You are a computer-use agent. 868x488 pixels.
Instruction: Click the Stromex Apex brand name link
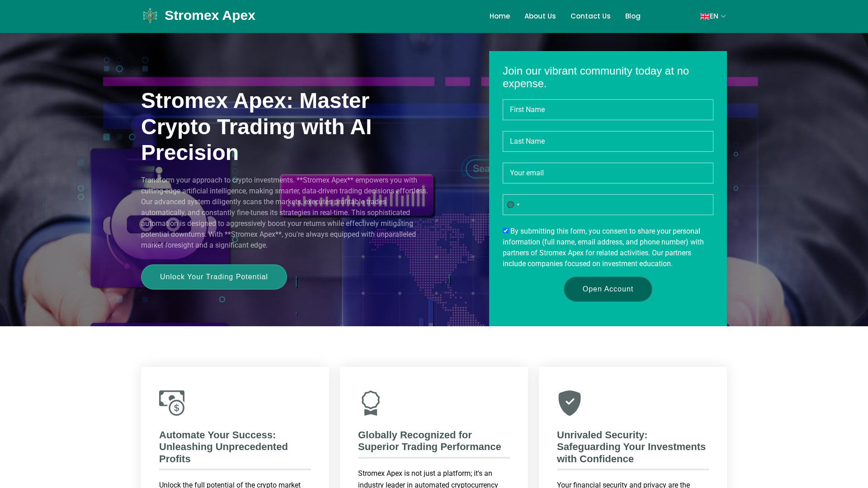210,15
